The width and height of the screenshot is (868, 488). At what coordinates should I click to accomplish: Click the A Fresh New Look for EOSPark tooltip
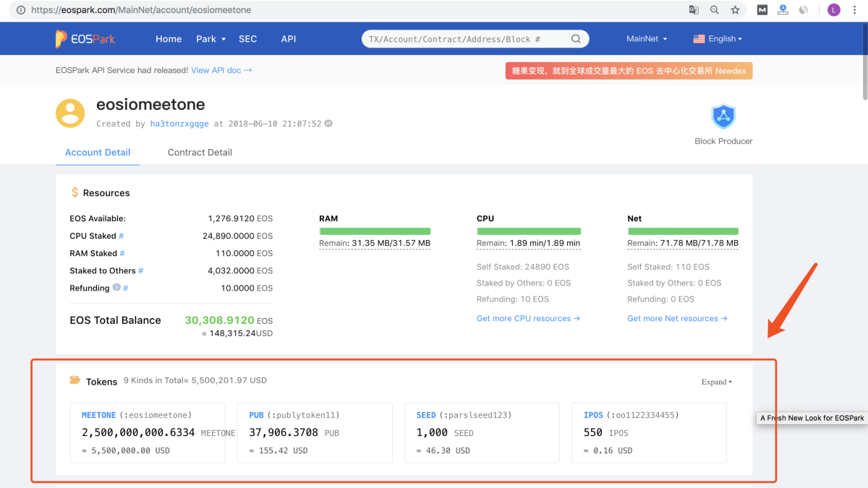pyautogui.click(x=812, y=418)
